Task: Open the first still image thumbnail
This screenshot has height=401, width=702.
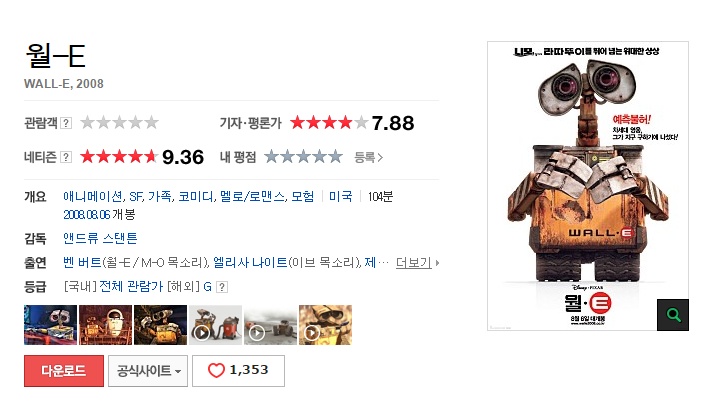Action: [51, 325]
